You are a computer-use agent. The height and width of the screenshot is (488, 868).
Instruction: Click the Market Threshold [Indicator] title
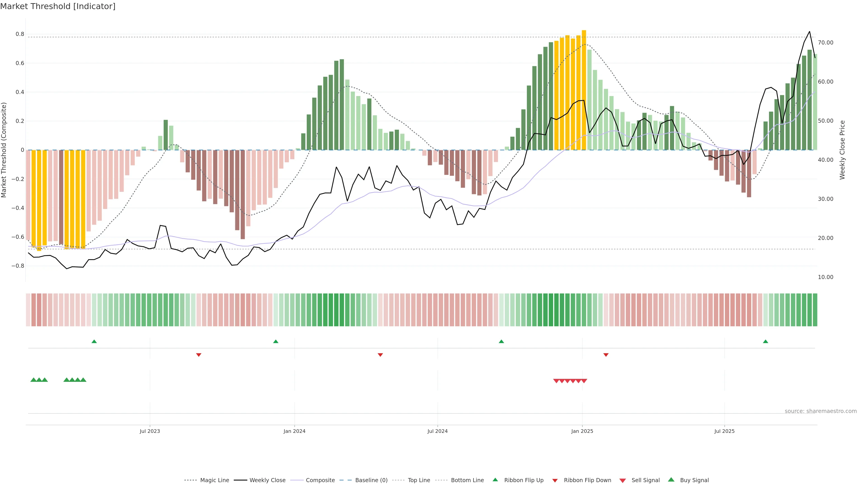pos(58,6)
